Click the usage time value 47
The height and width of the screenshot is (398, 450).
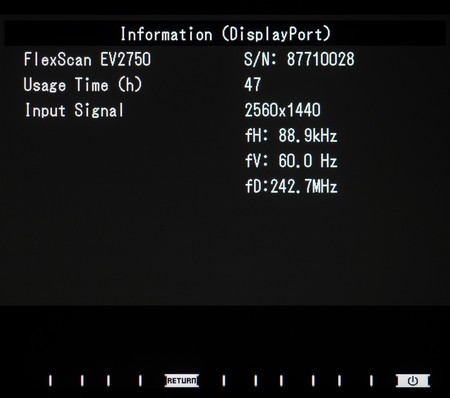point(252,85)
